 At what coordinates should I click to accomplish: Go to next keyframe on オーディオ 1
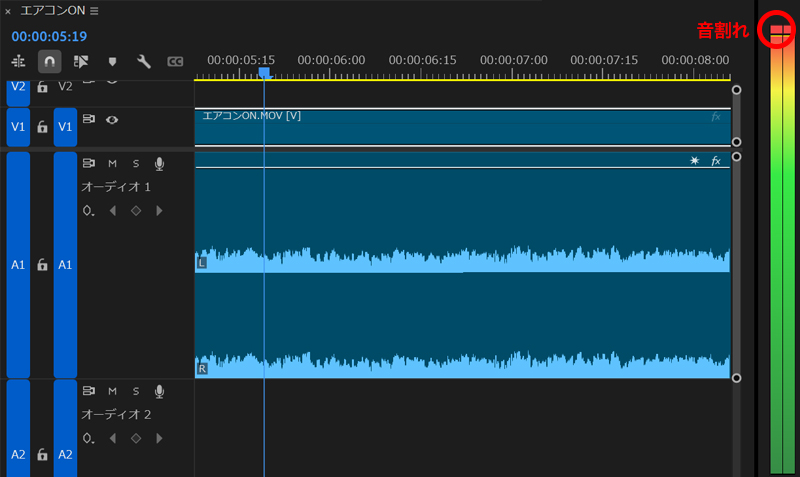[159, 211]
